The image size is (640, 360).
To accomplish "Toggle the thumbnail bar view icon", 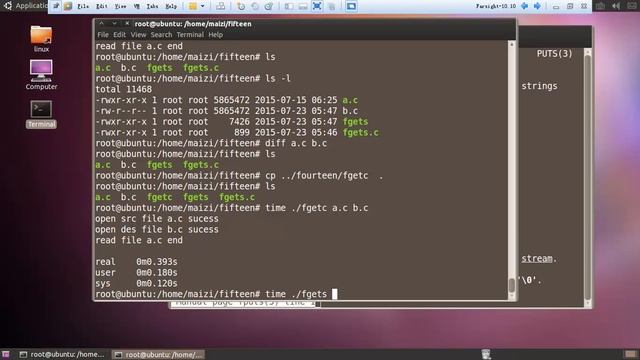I will coord(303,6).
